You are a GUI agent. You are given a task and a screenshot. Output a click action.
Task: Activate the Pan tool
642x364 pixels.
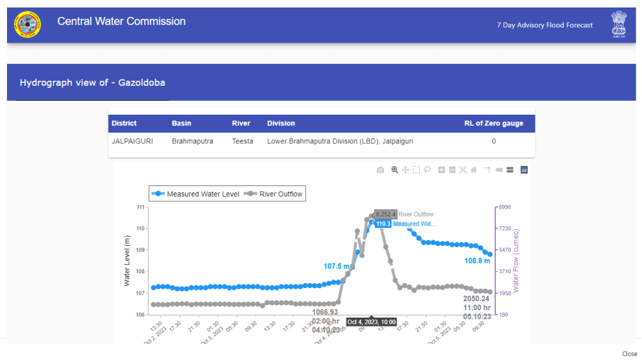pos(406,170)
